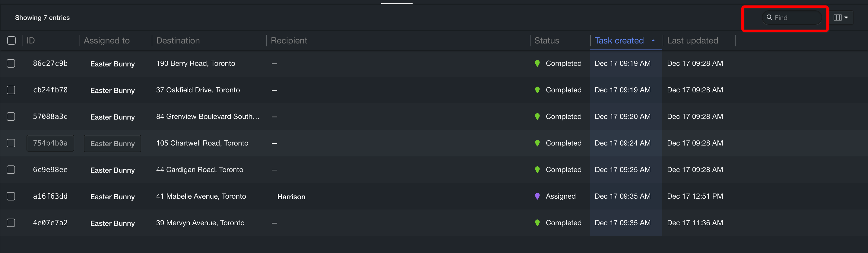Open the column chooser icon

(x=838, y=18)
